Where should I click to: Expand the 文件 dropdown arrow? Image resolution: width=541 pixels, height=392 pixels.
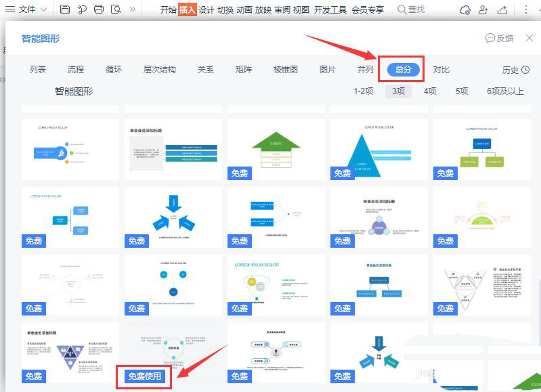tap(44, 9)
